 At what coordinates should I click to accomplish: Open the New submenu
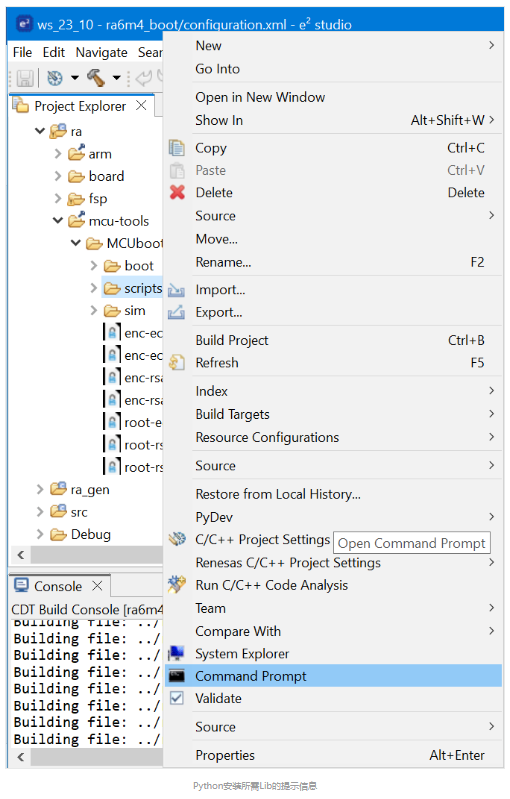click(x=333, y=45)
